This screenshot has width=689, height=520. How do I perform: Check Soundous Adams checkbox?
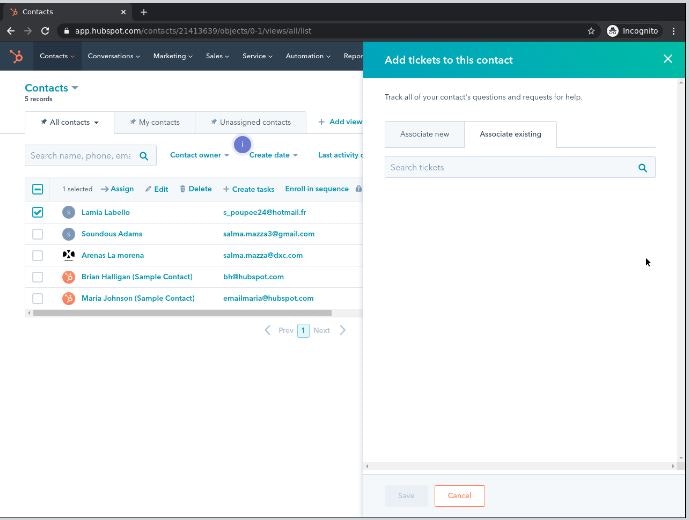(37, 234)
